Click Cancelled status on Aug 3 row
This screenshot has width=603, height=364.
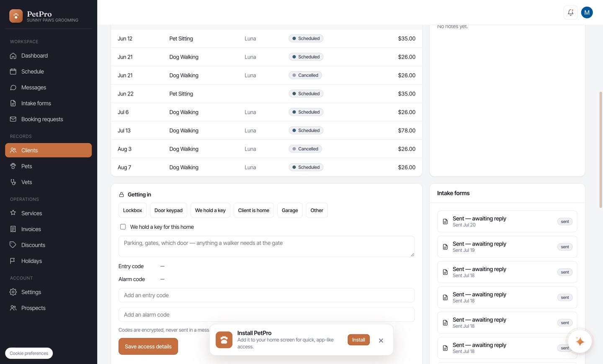tap(305, 149)
